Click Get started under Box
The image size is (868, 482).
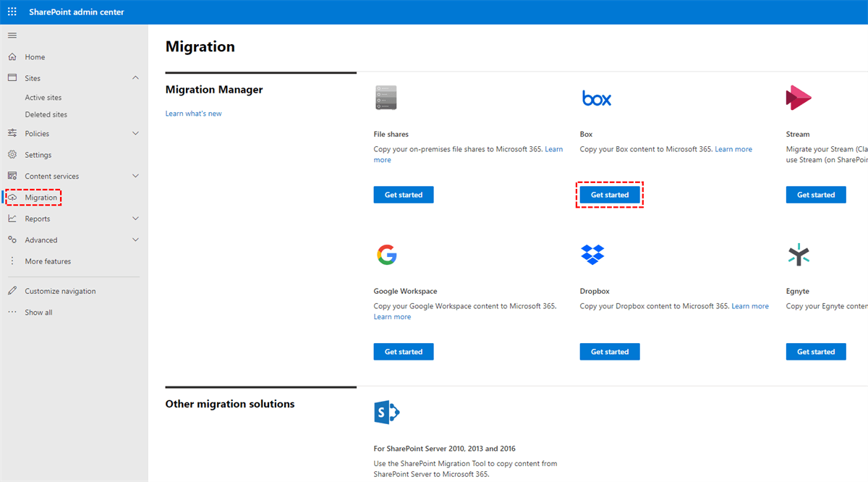610,195
